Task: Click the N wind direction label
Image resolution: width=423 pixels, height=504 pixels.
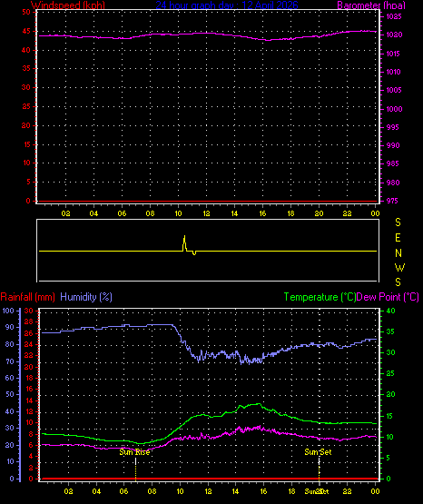Action: [x=398, y=253]
